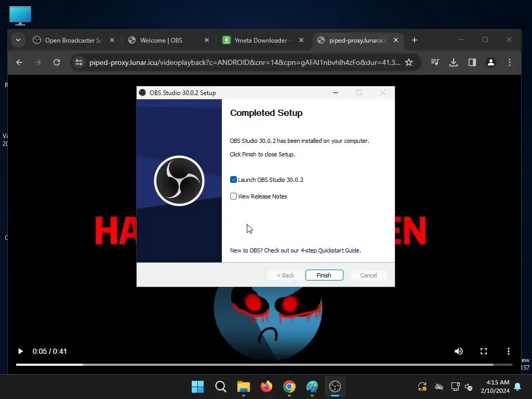Image resolution: width=532 pixels, height=399 pixels.
Task: Expand the tab search dropdown
Action: (x=18, y=40)
